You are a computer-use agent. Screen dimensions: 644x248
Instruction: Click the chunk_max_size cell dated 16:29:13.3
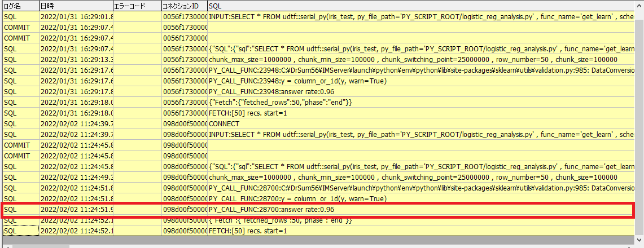click(x=421, y=60)
